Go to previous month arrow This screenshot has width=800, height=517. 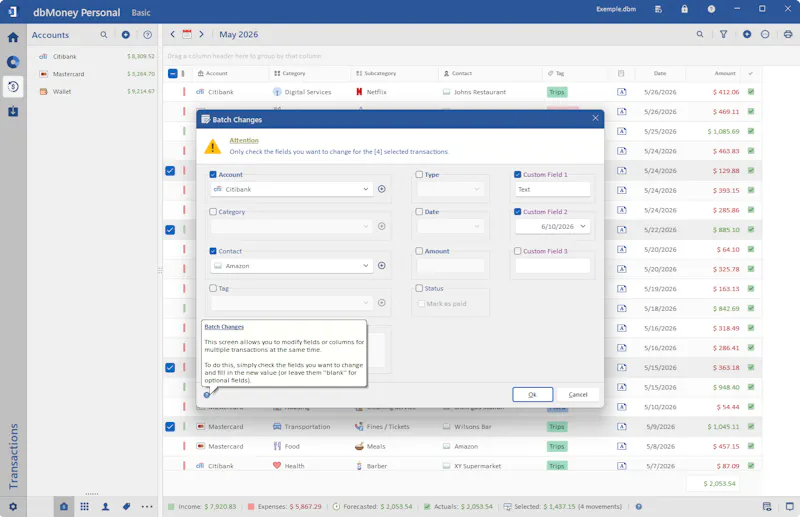click(x=172, y=34)
